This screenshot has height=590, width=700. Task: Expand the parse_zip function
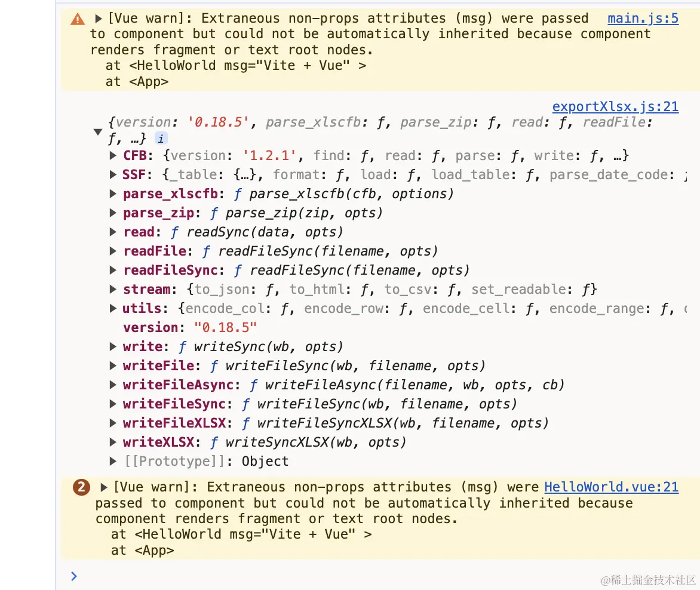click(113, 213)
